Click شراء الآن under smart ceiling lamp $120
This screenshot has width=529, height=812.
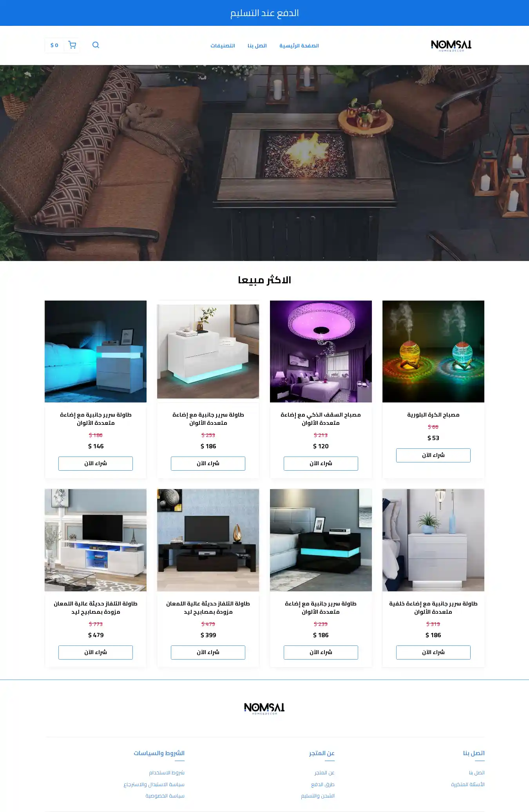pyautogui.click(x=321, y=464)
